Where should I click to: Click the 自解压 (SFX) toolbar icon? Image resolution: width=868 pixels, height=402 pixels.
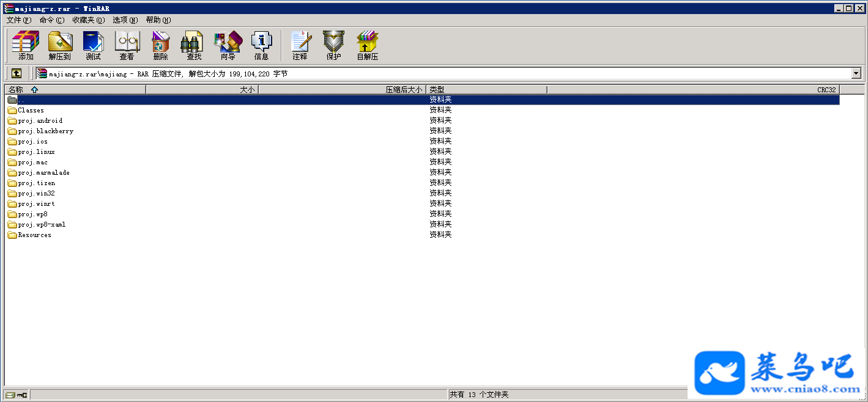click(x=368, y=46)
